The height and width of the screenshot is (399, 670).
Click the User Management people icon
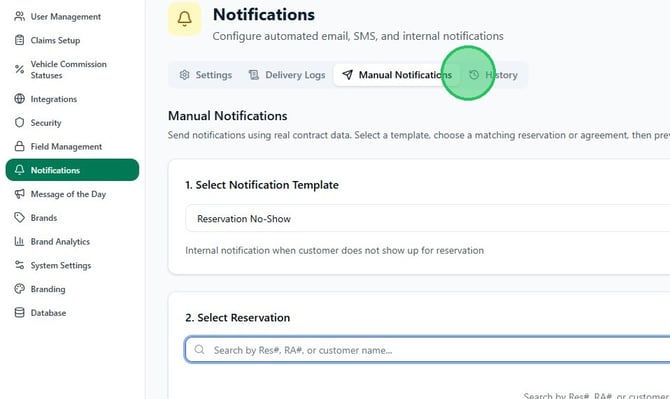coord(19,16)
